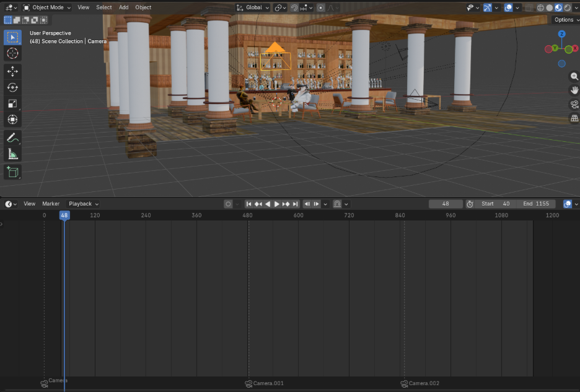Toggle proportional editing in the header
The width and height of the screenshot is (580, 392).
coord(320,7)
